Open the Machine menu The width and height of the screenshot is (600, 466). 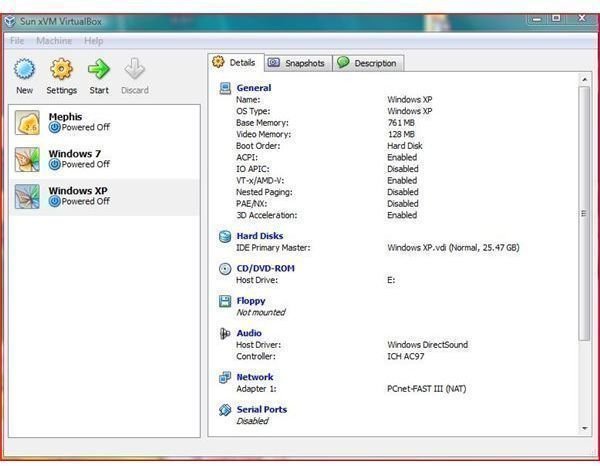point(54,41)
